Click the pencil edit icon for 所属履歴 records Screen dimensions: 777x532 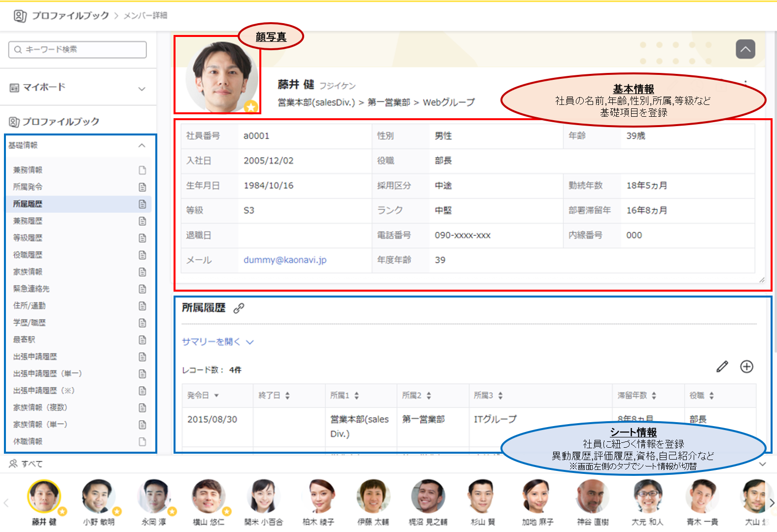(722, 366)
